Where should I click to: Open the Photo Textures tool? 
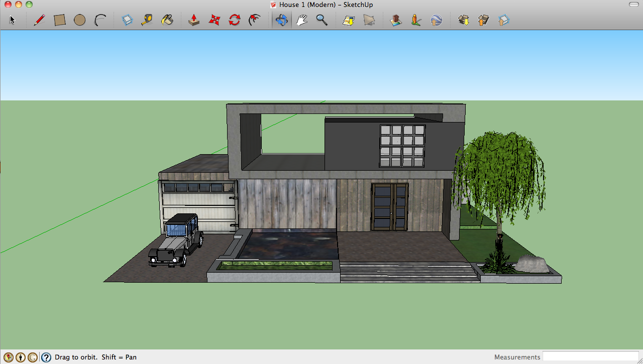416,20
